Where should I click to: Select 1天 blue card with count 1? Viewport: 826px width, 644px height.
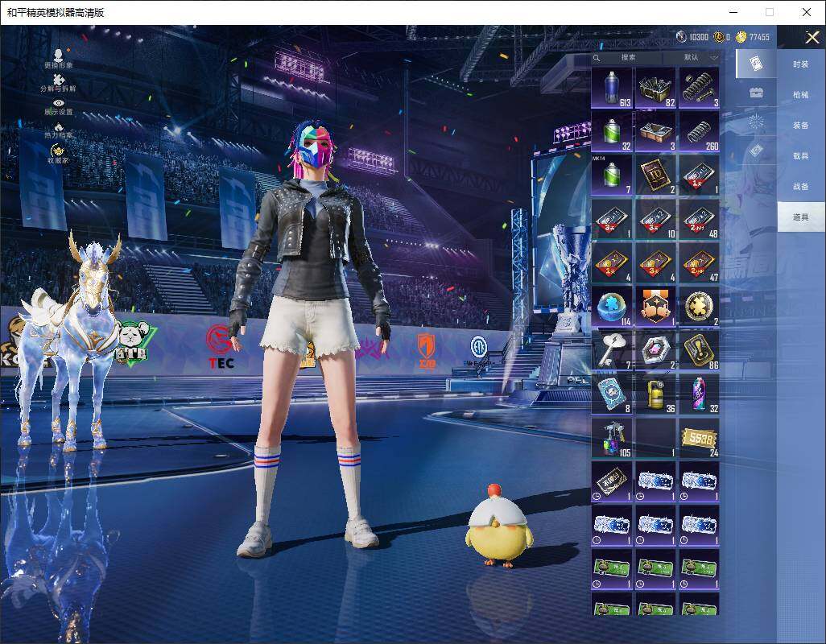point(699,175)
